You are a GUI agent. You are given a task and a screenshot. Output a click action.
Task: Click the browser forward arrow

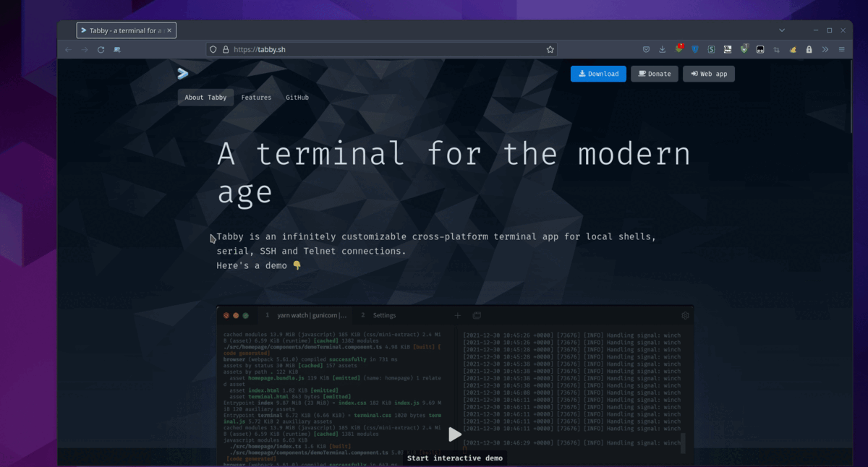tap(85, 49)
